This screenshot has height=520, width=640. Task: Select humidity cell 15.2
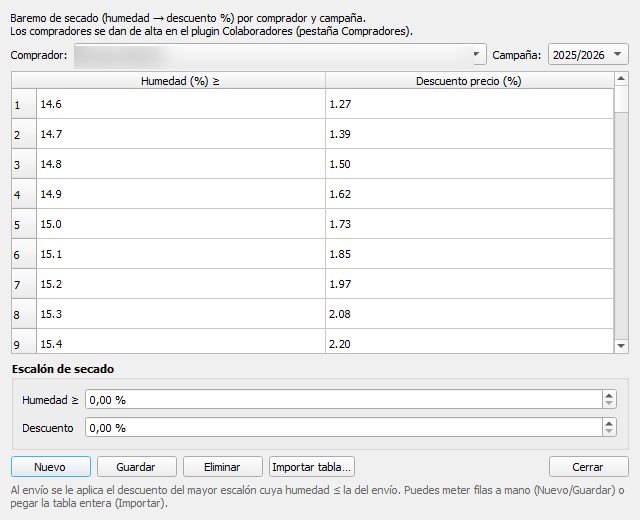pos(181,284)
